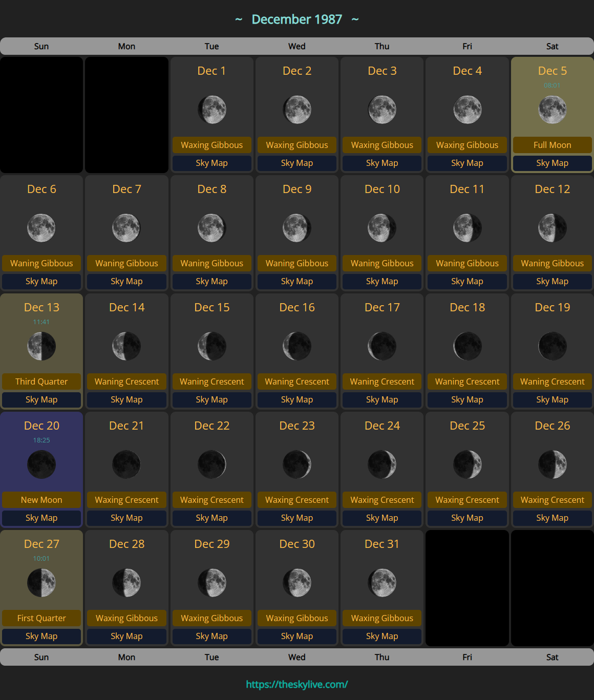Click the Dec 5 date heading

553,71
